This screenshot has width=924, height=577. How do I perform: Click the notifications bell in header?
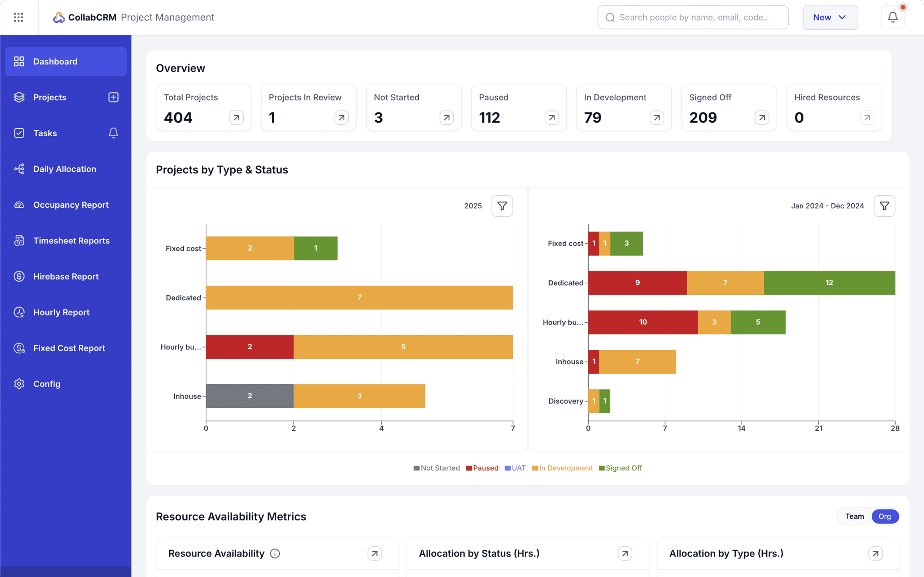892,17
